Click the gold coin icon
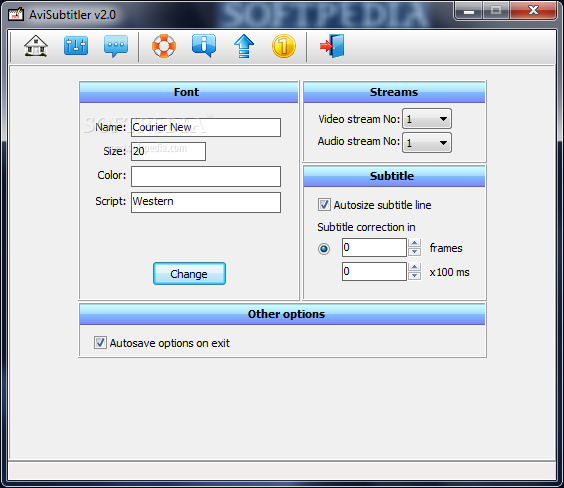Screen dimensions: 564x488 [284, 46]
